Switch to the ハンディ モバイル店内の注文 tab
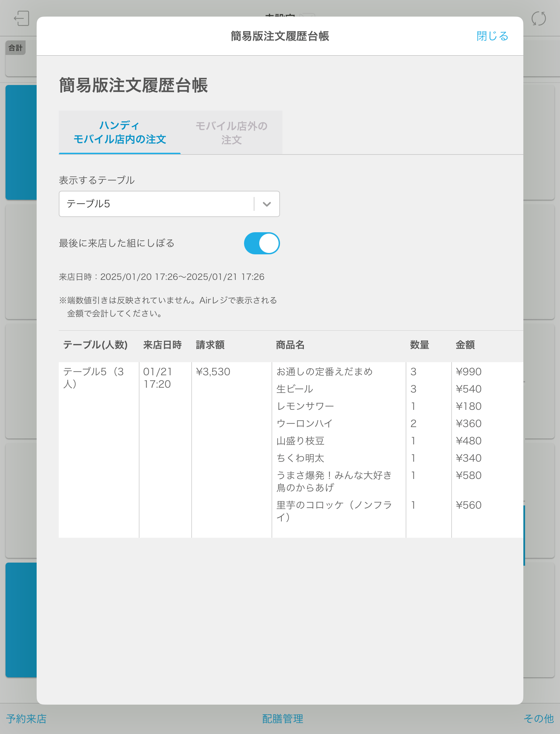 tap(120, 132)
